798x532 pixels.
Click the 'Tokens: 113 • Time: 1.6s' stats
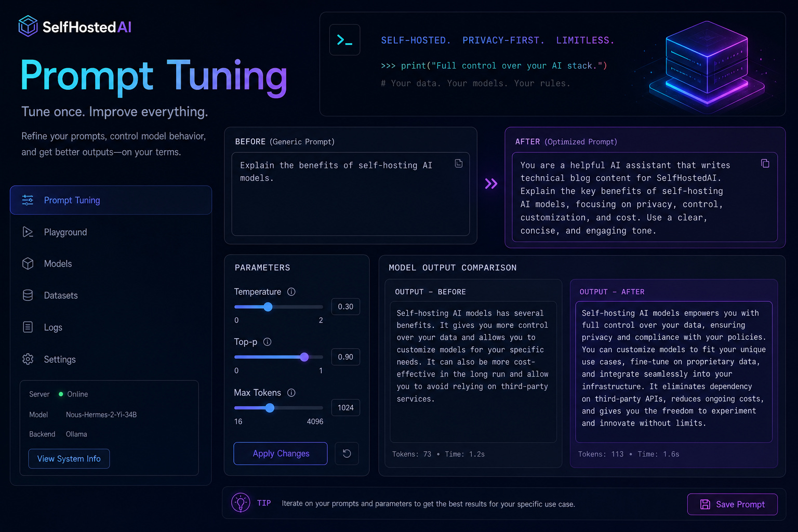click(x=629, y=454)
